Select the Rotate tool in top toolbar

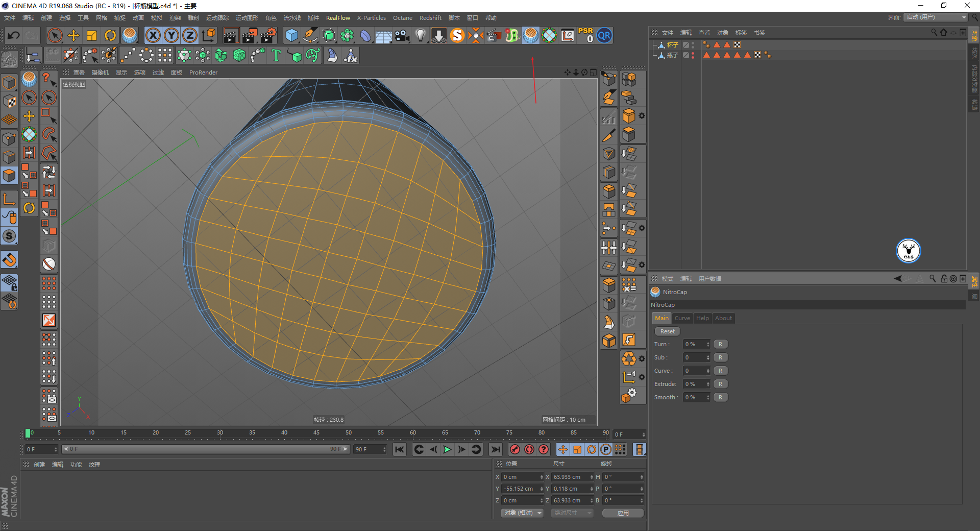point(110,36)
